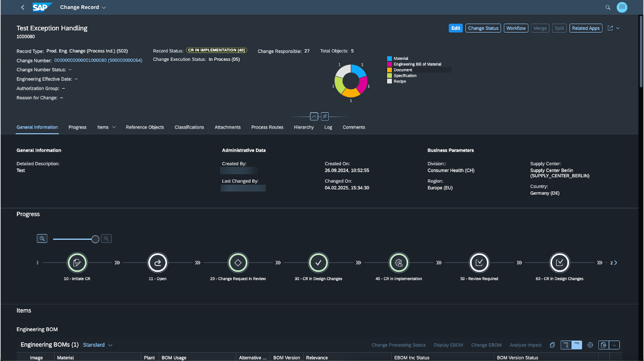Zoom in the process flow
The height and width of the screenshot is (361, 644).
pyautogui.click(x=106, y=239)
